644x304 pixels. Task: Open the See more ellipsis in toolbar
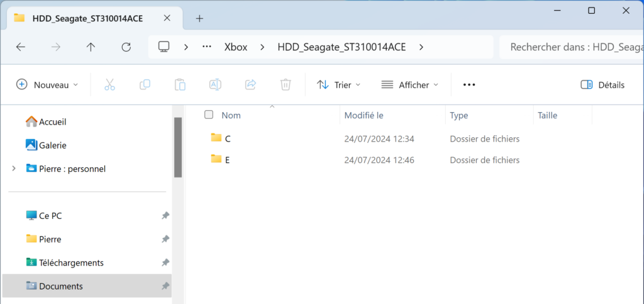[469, 84]
